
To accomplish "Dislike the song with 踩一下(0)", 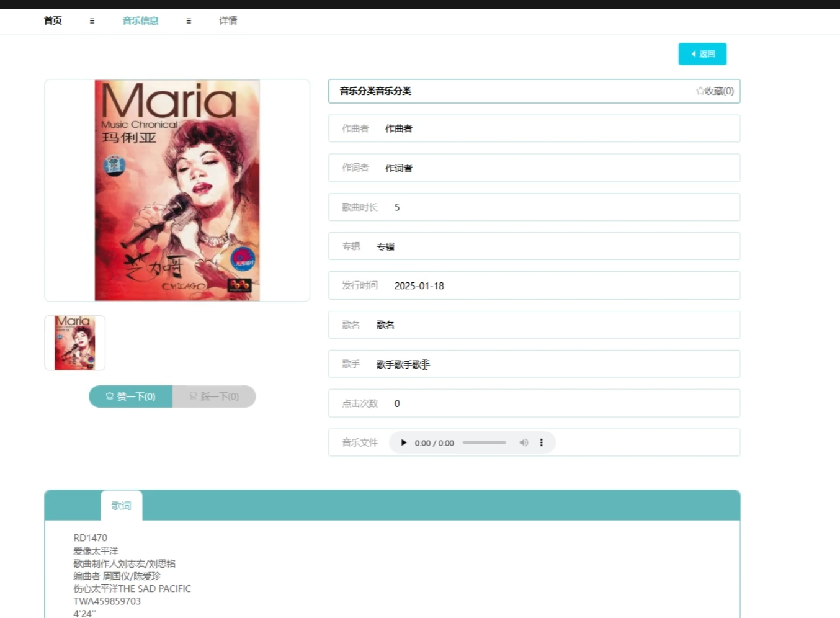I will coord(214,396).
